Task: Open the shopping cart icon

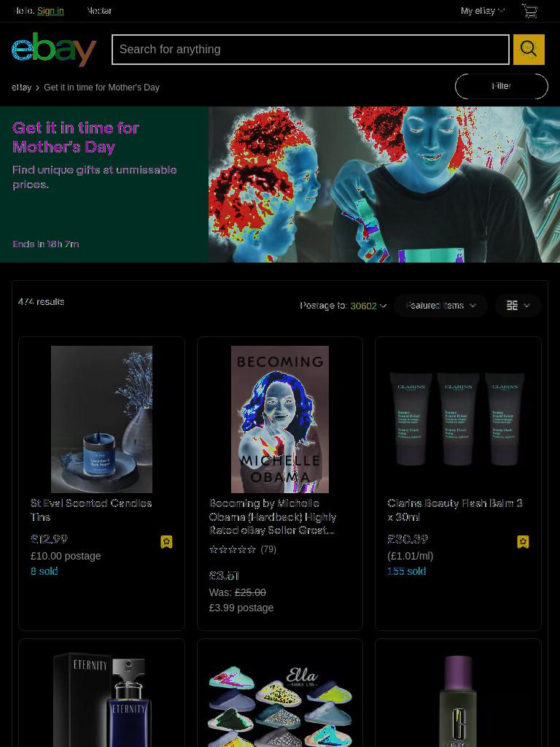Action: pyautogui.click(x=530, y=11)
